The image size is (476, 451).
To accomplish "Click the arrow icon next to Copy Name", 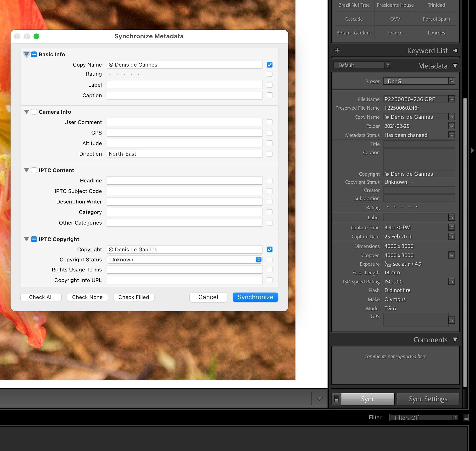I will 452,117.
